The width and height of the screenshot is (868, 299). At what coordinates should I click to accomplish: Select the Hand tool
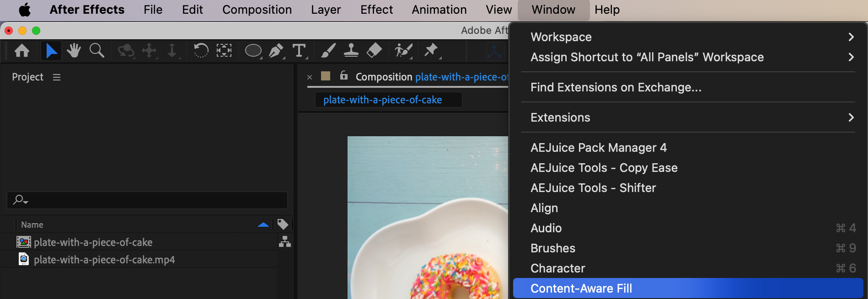(x=74, y=50)
